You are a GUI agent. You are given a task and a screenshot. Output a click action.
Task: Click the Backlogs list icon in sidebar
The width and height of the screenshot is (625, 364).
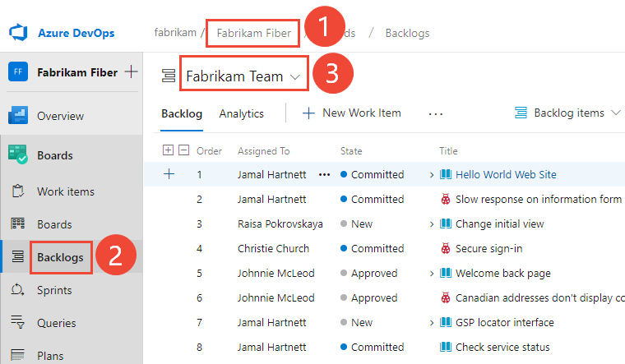coord(18,256)
